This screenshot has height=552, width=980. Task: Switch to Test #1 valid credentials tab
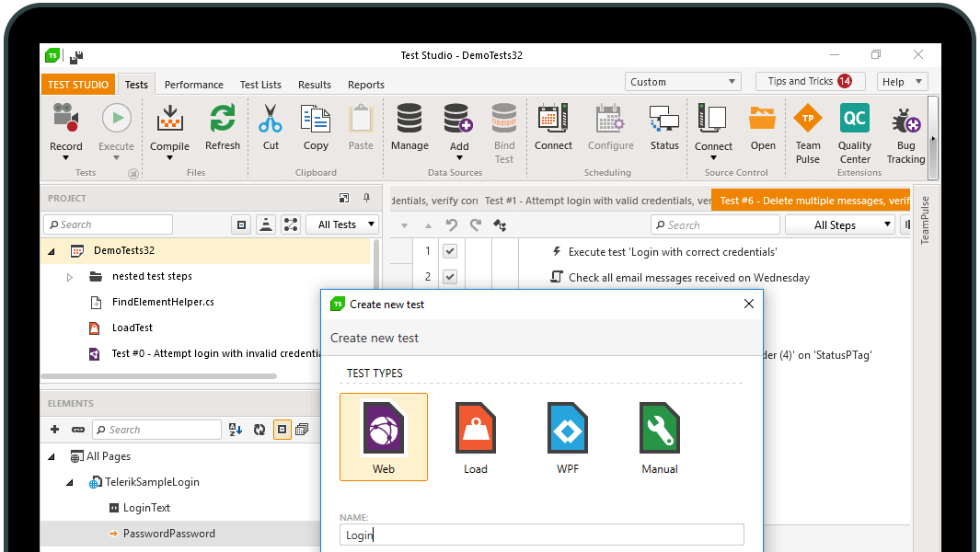[597, 201]
